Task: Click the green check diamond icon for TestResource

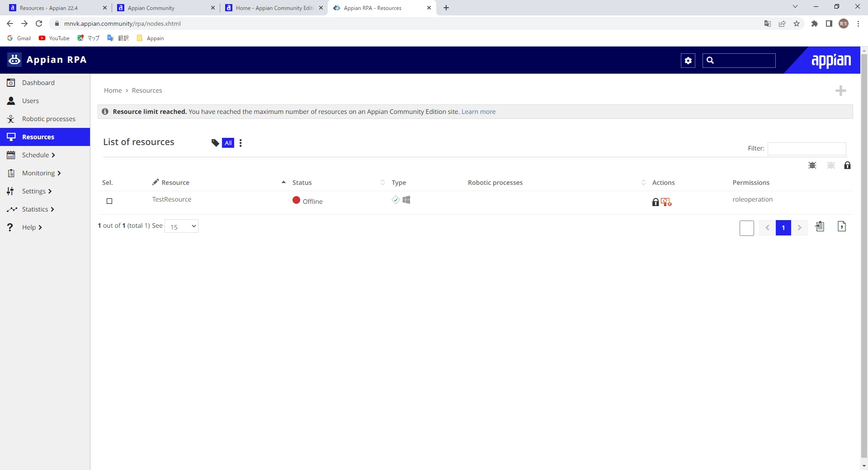Action: [x=396, y=200]
